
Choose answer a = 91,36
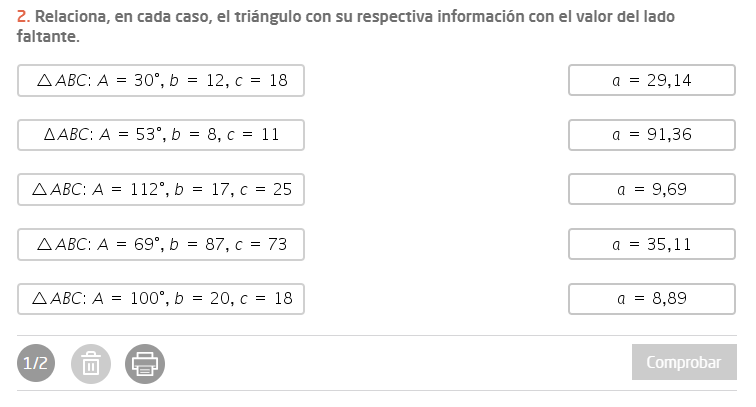click(x=652, y=135)
